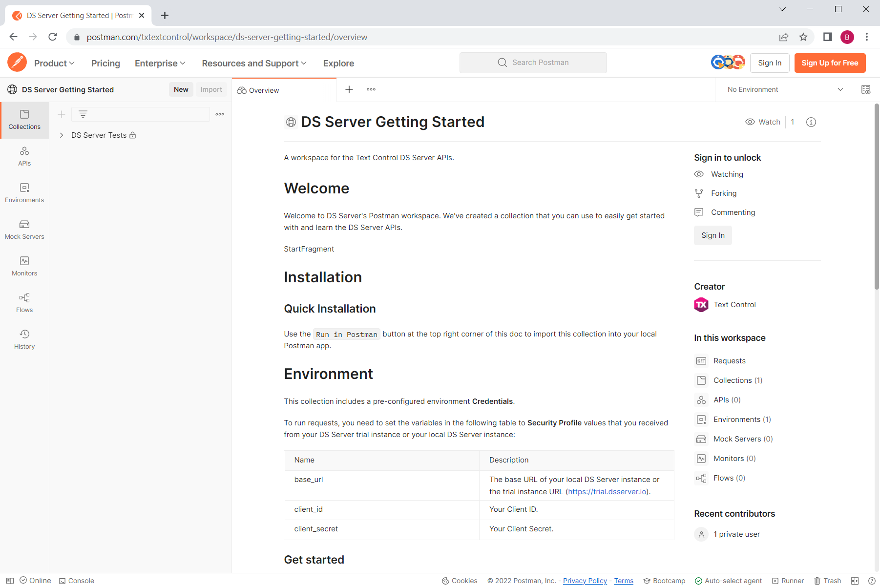Open tab options ellipsis menu
Image resolution: width=880 pixels, height=588 pixels.
[371, 89]
